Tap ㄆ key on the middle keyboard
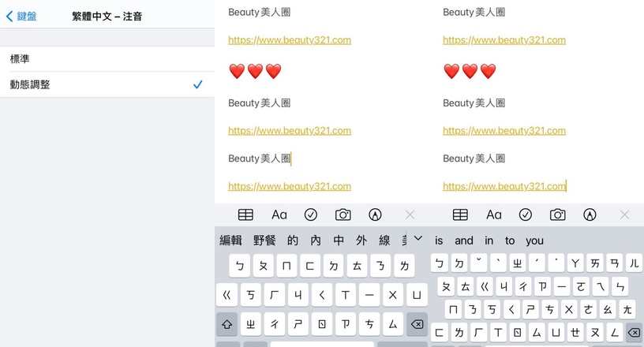 click(264, 266)
